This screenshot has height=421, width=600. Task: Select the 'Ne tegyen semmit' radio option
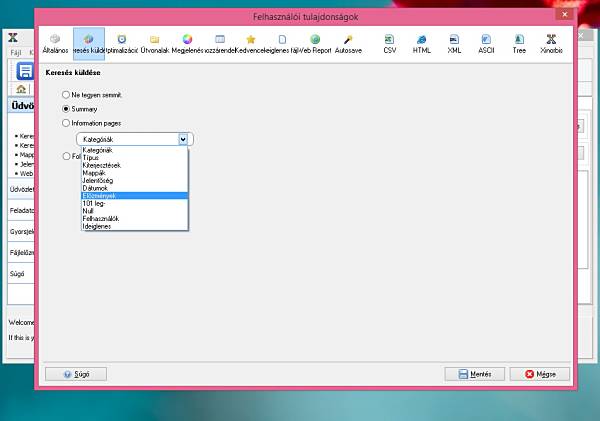click(x=66, y=95)
